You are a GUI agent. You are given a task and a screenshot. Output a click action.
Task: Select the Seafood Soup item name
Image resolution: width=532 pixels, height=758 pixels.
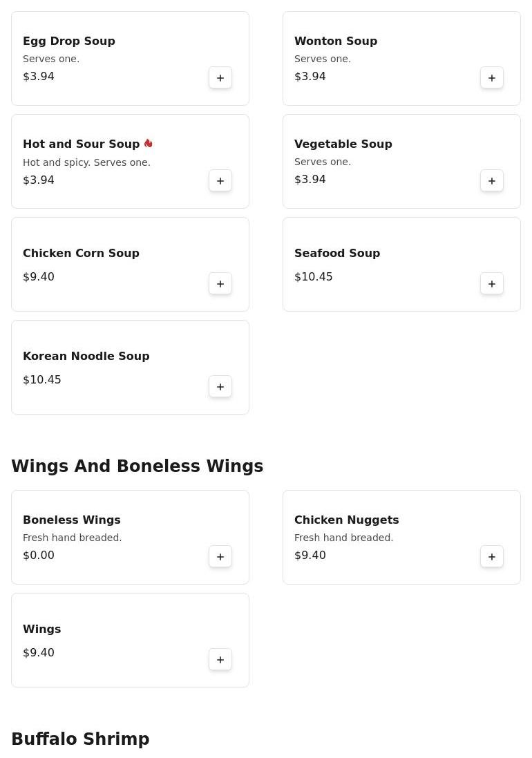pyautogui.click(x=337, y=253)
